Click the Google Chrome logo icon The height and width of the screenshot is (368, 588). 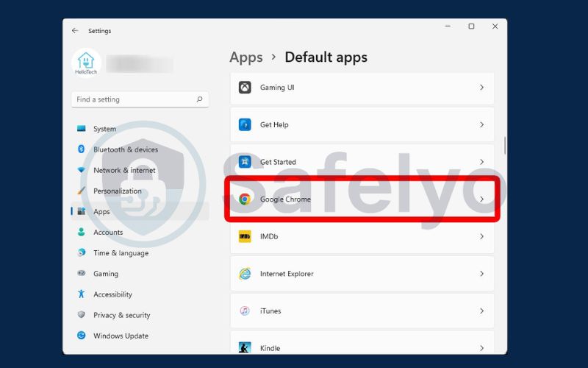245,199
